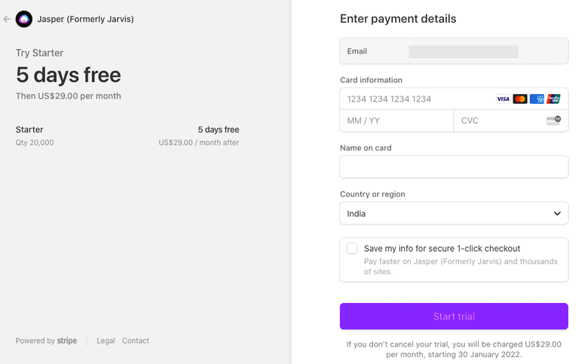
Task: Click the Mastercard icon
Action: click(x=519, y=99)
